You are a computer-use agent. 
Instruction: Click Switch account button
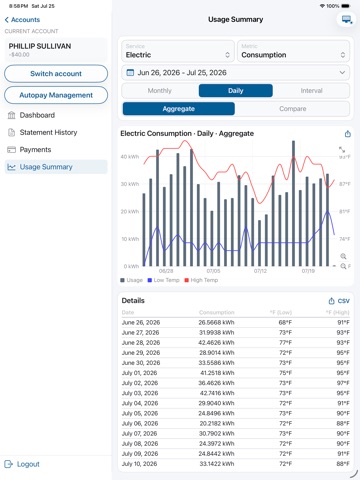pyautogui.click(x=56, y=74)
